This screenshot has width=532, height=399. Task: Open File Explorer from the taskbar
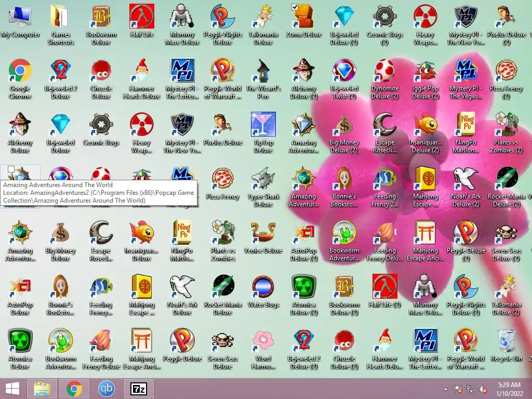pyautogui.click(x=42, y=389)
